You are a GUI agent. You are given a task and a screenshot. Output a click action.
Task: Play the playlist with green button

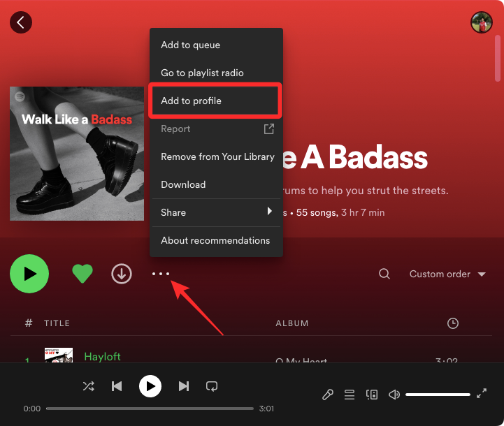29,274
